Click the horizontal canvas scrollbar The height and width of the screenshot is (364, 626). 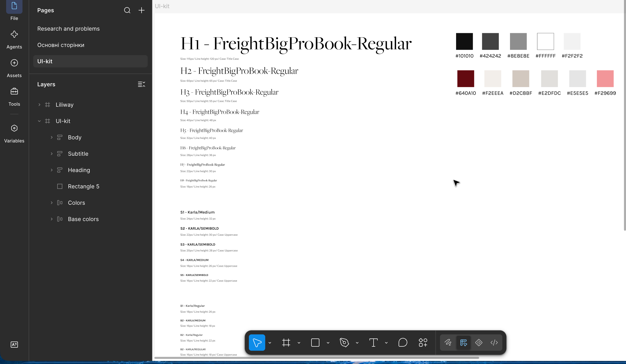tap(317, 358)
